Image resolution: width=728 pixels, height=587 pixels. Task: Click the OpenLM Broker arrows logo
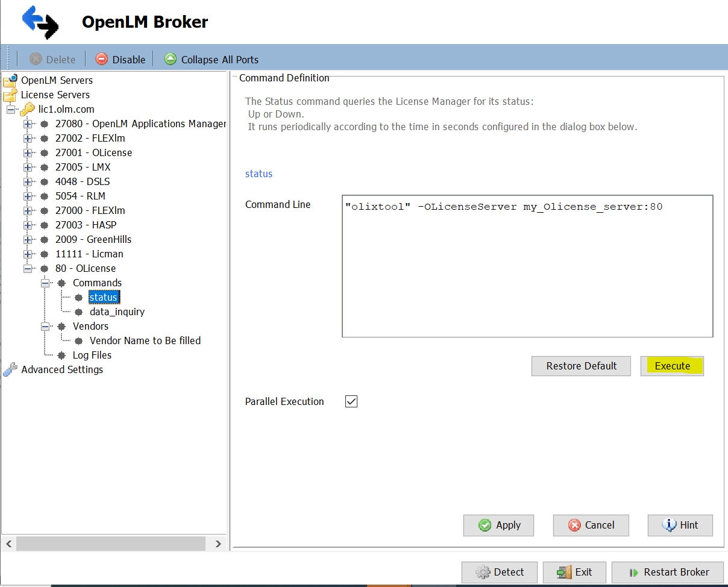40,22
